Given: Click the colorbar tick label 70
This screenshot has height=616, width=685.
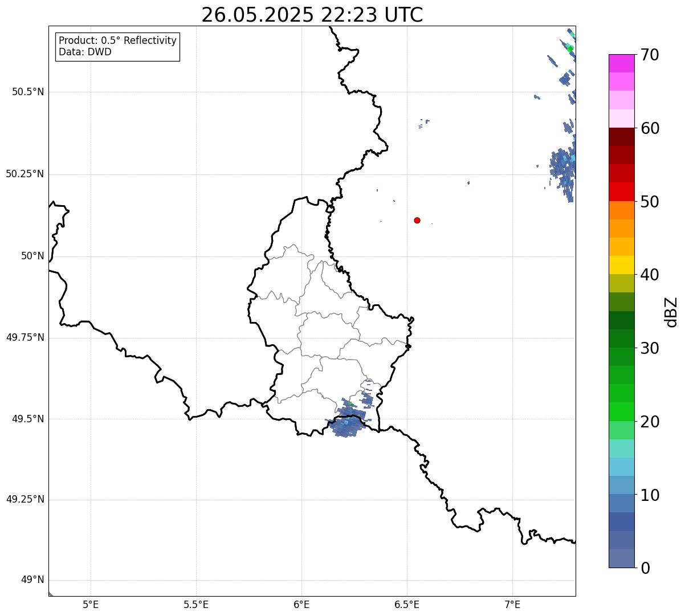Looking at the screenshot, I should pyautogui.click(x=650, y=55).
